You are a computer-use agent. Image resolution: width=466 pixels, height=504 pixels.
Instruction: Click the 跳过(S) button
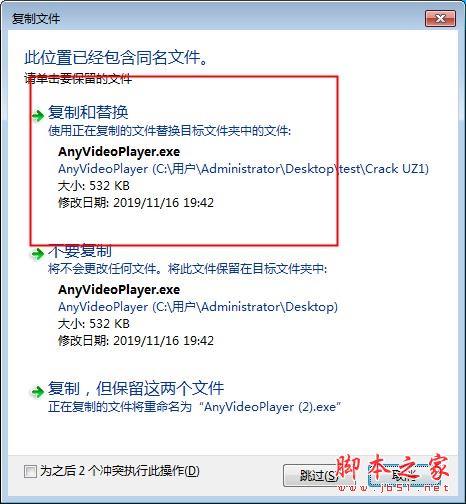(x=317, y=475)
